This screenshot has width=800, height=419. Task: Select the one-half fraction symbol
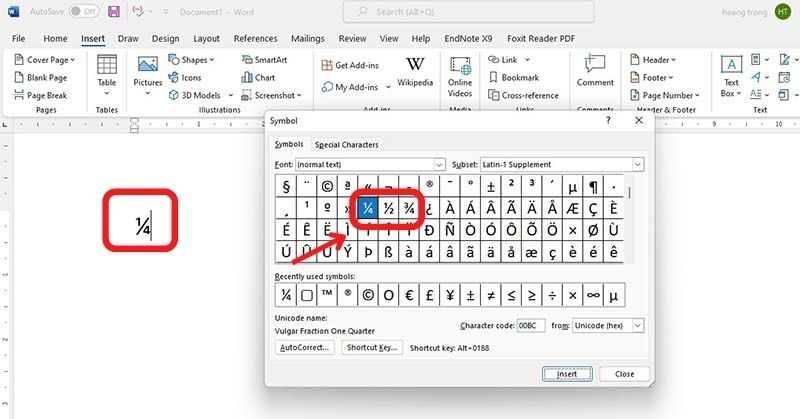388,208
